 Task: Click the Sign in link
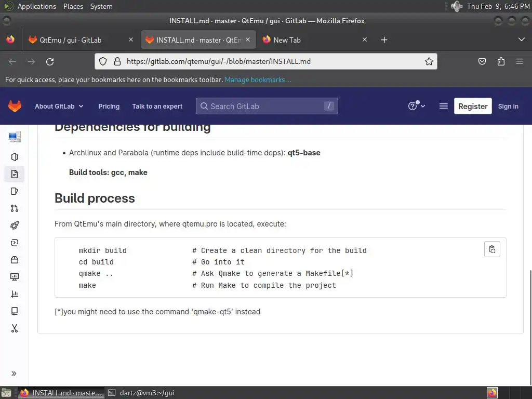508,106
